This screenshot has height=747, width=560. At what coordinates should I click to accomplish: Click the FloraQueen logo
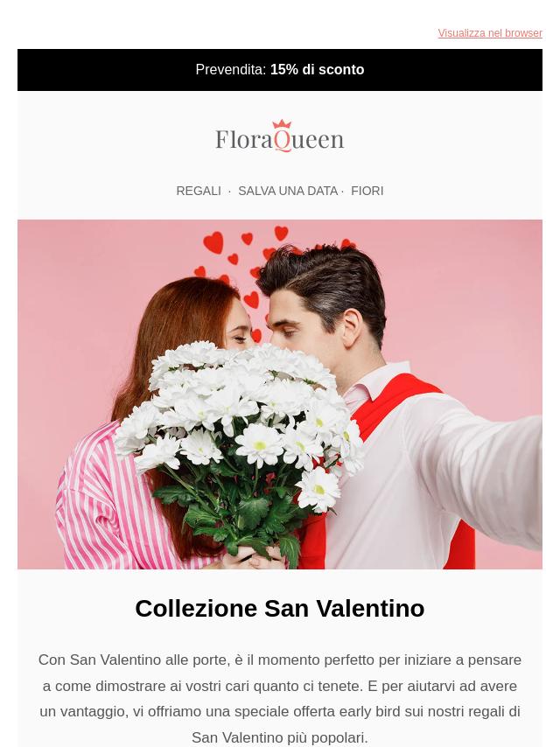tap(280, 136)
